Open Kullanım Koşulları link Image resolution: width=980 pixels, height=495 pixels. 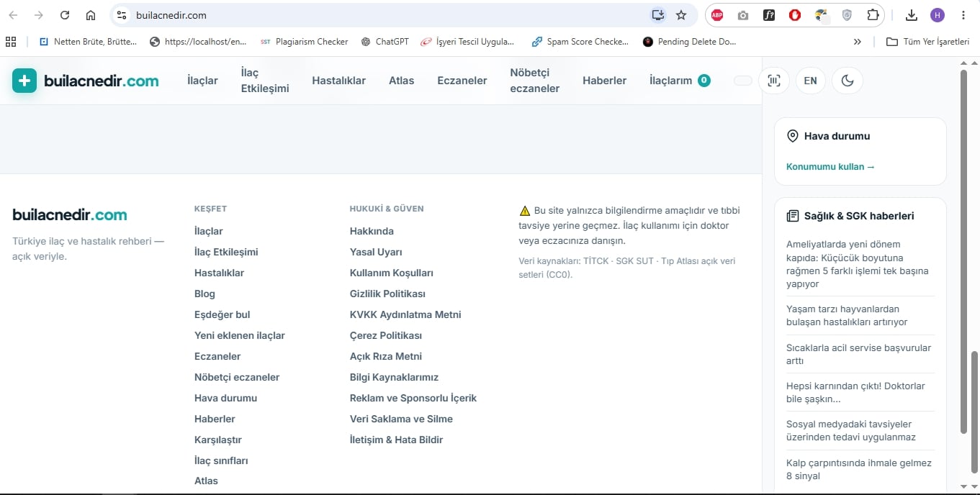point(392,273)
